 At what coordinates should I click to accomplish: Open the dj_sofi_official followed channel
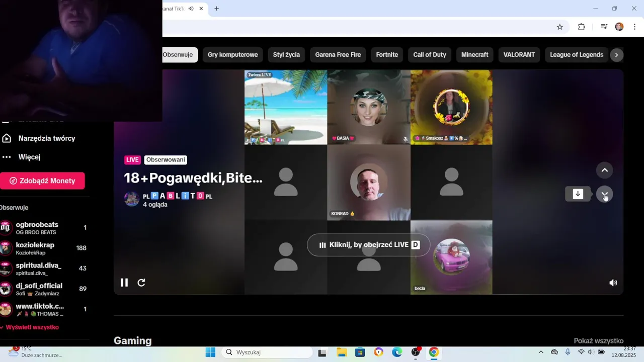pyautogui.click(x=44, y=289)
